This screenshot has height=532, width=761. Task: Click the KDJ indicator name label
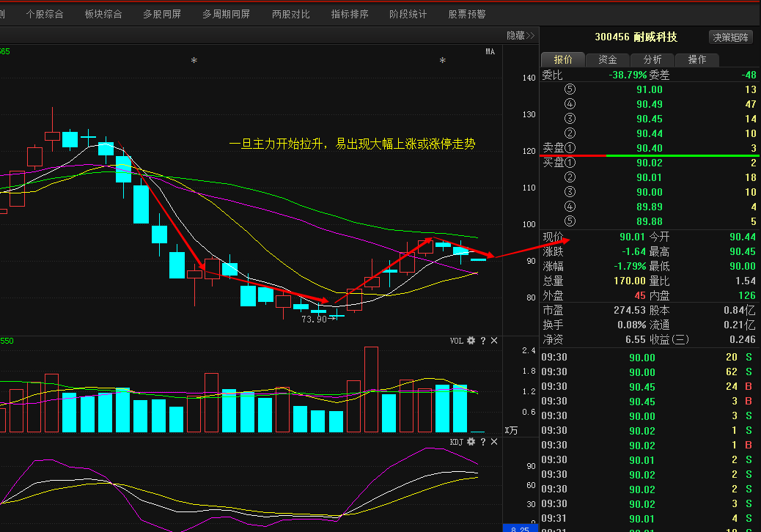(457, 442)
